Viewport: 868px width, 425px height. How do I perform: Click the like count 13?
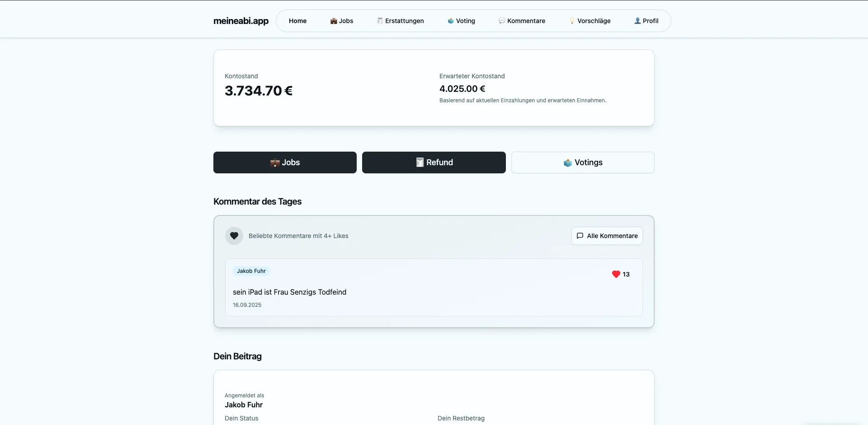(626, 274)
